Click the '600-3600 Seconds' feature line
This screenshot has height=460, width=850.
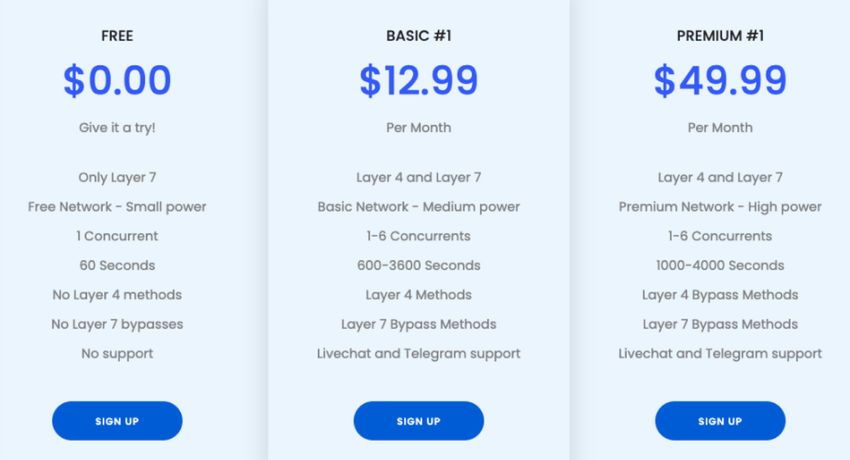click(418, 265)
